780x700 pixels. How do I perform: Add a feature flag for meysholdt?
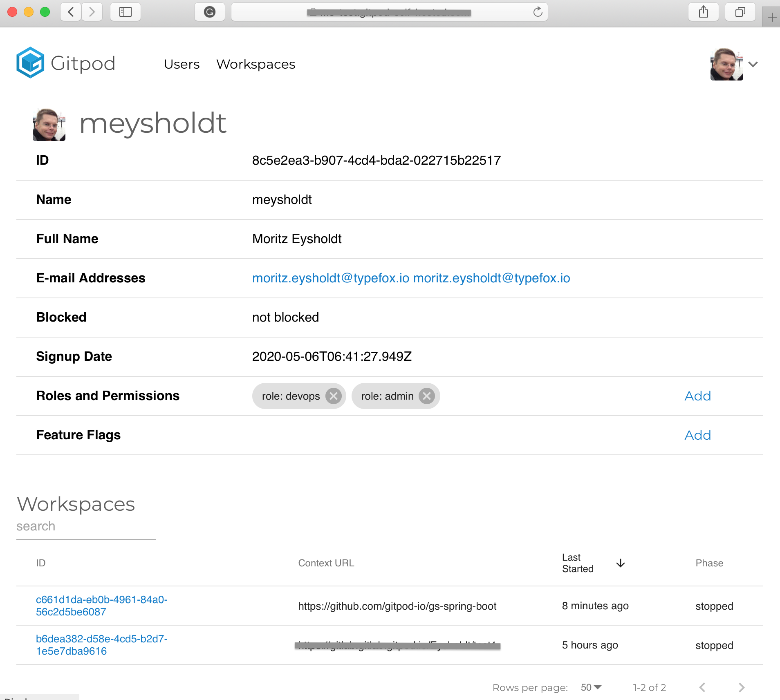[697, 435]
